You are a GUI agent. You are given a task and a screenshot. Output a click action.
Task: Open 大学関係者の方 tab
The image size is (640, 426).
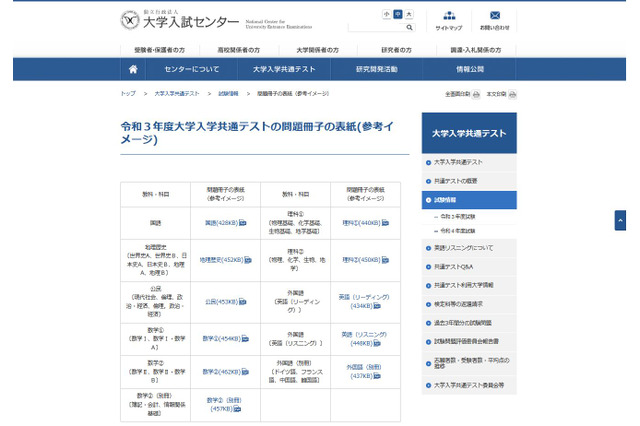[318, 50]
